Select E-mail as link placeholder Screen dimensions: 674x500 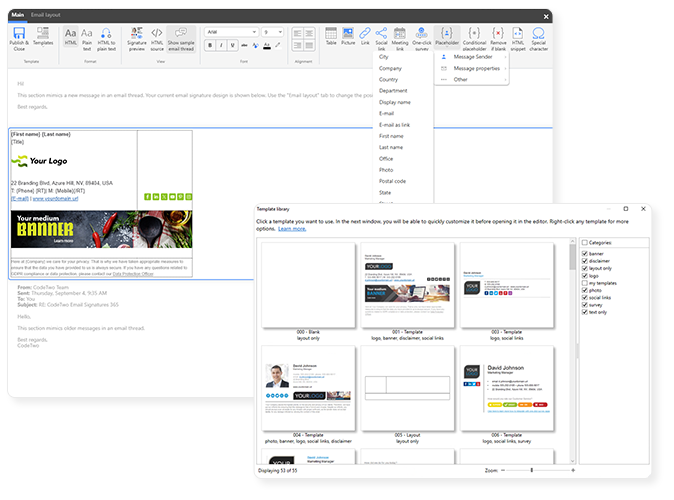[x=394, y=125]
